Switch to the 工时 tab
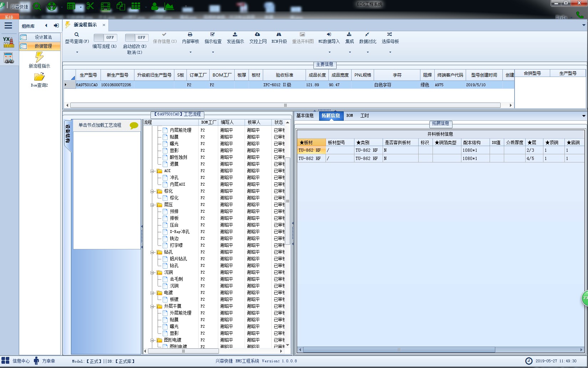 364,116
